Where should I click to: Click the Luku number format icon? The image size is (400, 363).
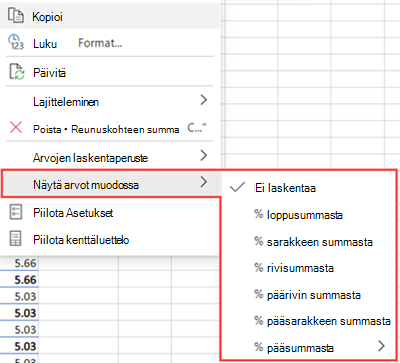coord(16,43)
